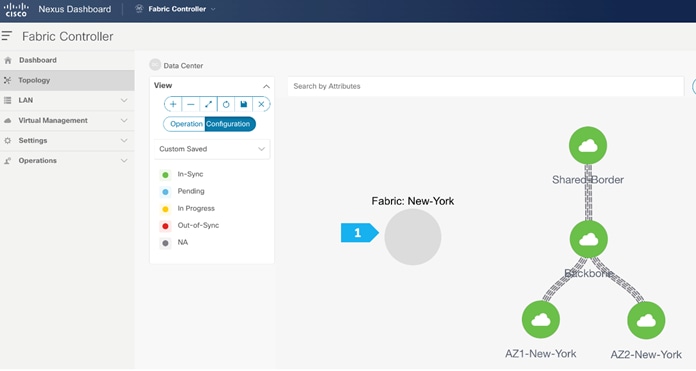Focus the Search by Attributes field
The image size is (696, 371).
pos(486,86)
